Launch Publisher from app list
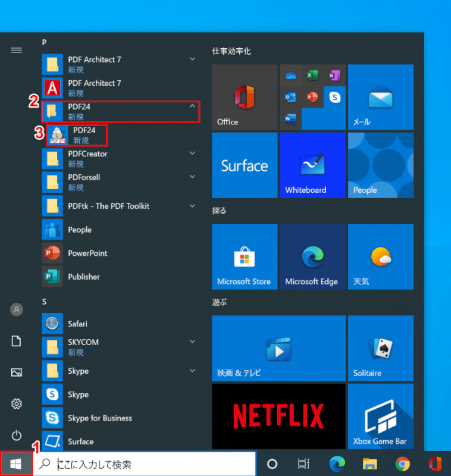The image size is (451, 476). (121, 277)
